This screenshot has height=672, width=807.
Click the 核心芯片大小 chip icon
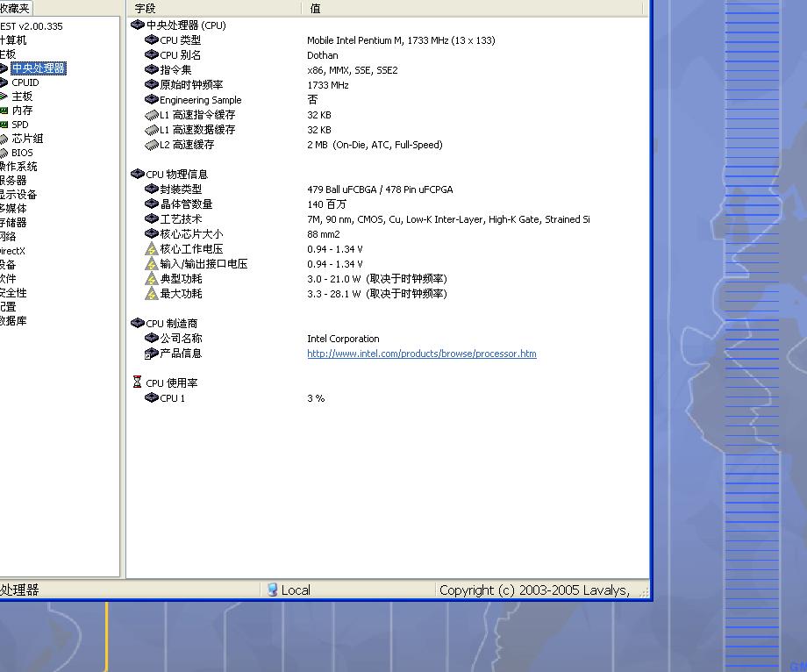point(151,233)
